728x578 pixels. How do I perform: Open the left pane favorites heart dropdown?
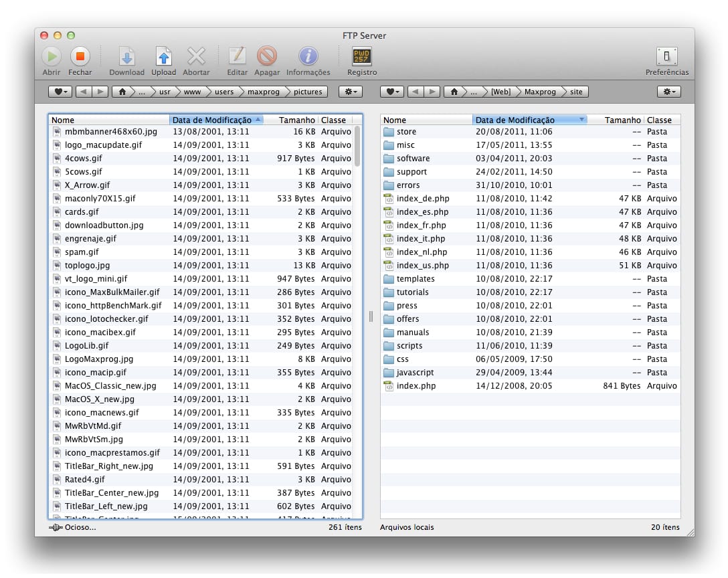60,92
